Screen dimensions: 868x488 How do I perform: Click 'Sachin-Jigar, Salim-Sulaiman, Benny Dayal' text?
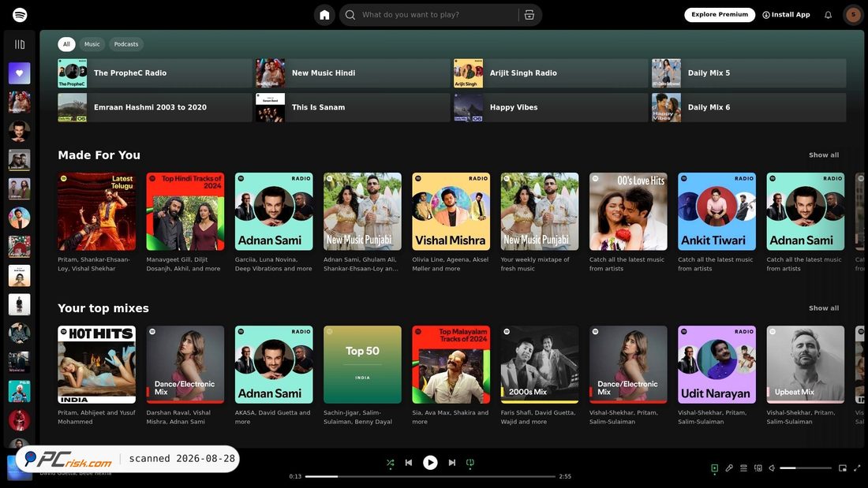tap(357, 417)
